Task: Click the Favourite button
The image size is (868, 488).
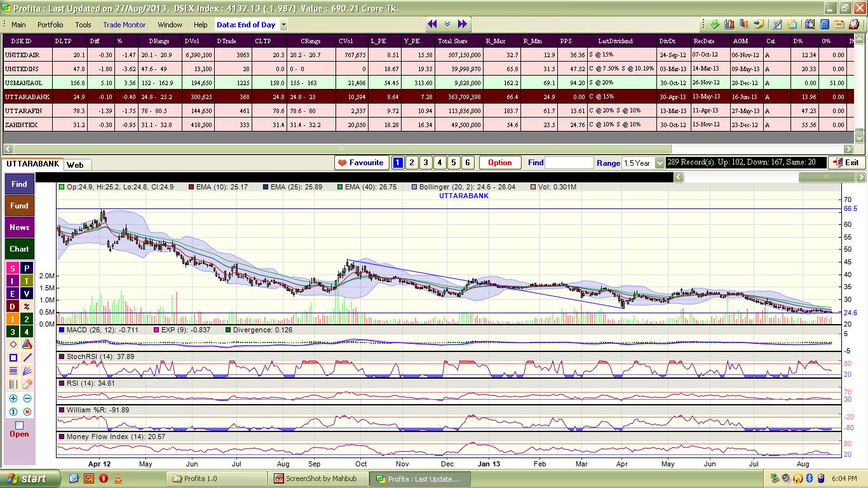Action: pyautogui.click(x=362, y=163)
